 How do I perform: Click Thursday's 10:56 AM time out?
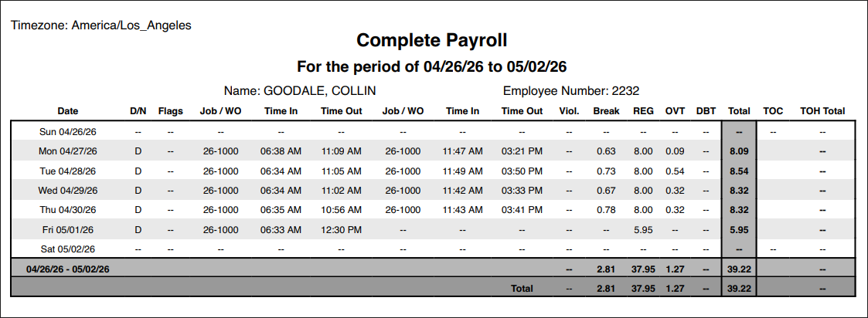click(x=341, y=210)
